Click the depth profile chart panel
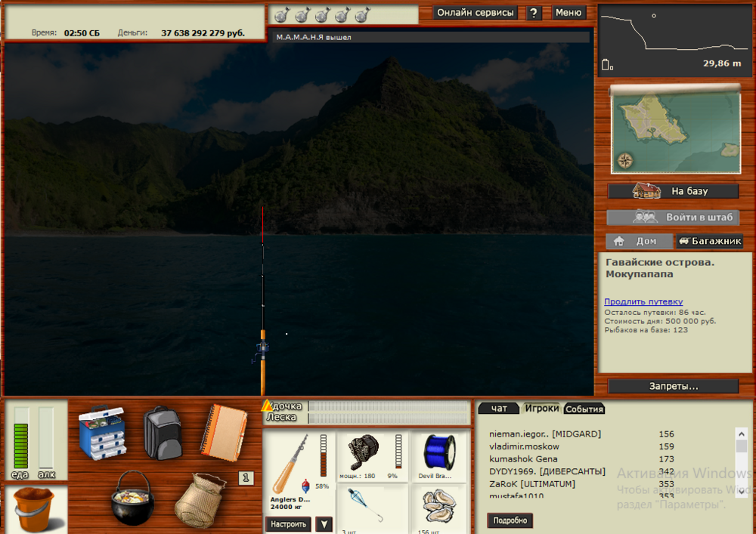This screenshot has width=756, height=534. pos(675,41)
